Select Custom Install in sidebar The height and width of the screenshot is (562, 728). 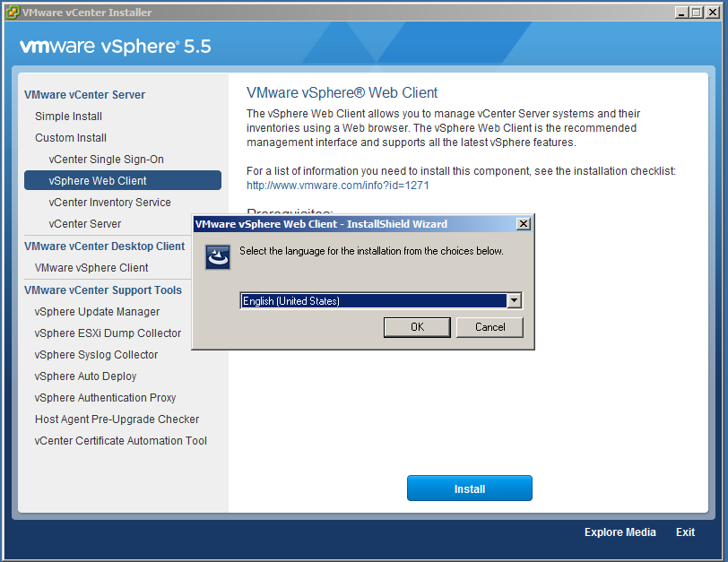pos(71,138)
